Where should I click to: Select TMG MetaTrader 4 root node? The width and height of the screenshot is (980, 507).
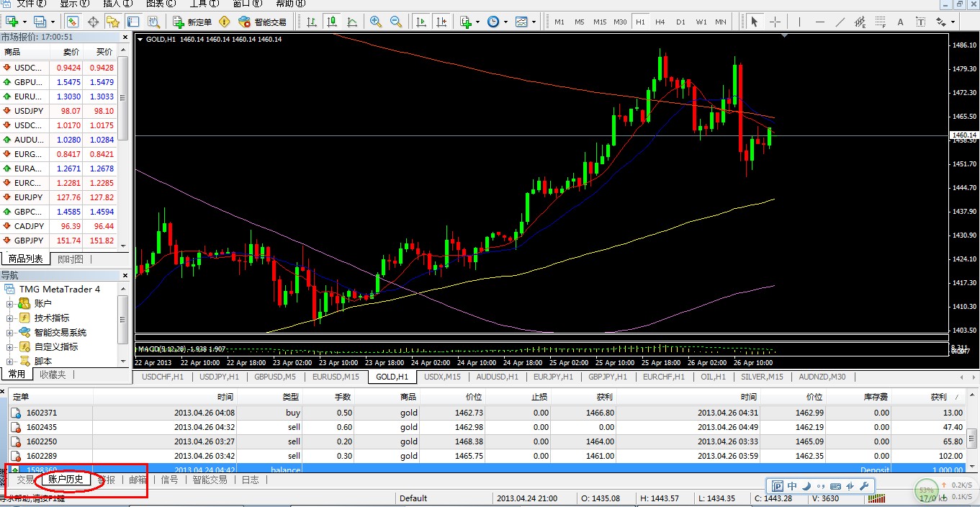click(60, 289)
